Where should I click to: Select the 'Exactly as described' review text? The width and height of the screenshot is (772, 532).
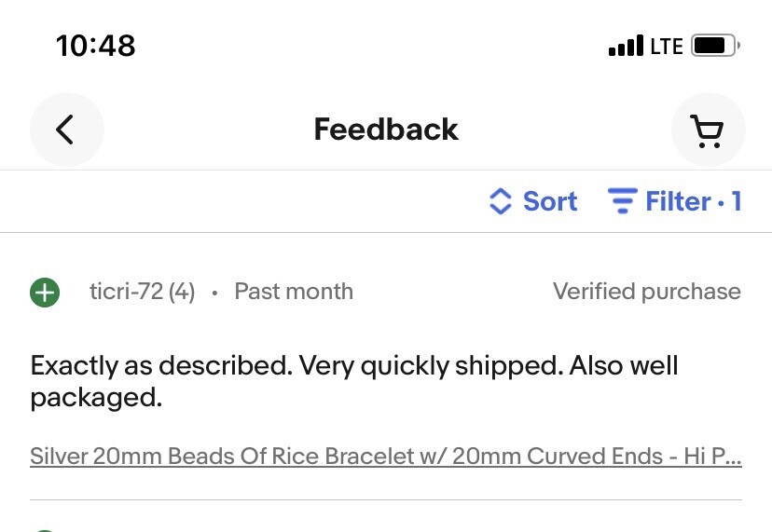pos(354,381)
